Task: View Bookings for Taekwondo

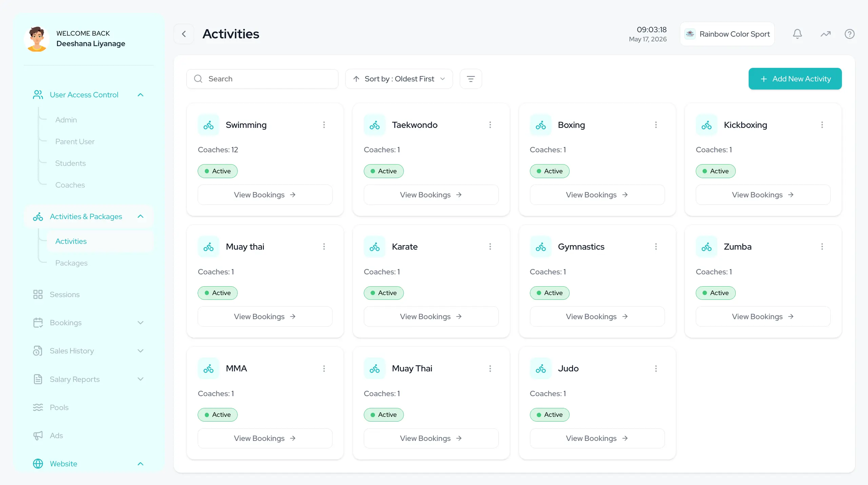Action: coord(431,195)
